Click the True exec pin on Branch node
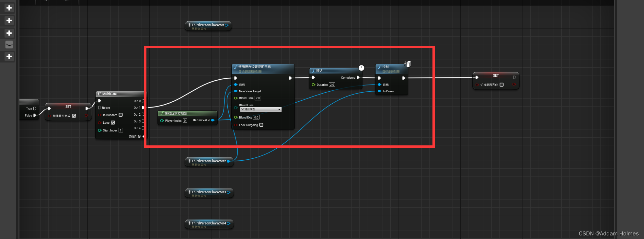 point(35,108)
